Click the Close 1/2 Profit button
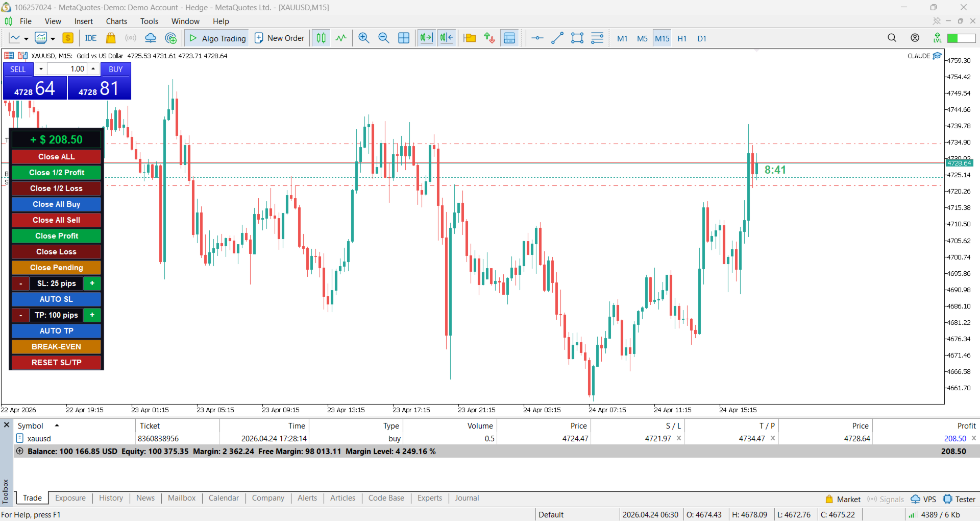This screenshot has height=521, width=980. click(x=57, y=173)
